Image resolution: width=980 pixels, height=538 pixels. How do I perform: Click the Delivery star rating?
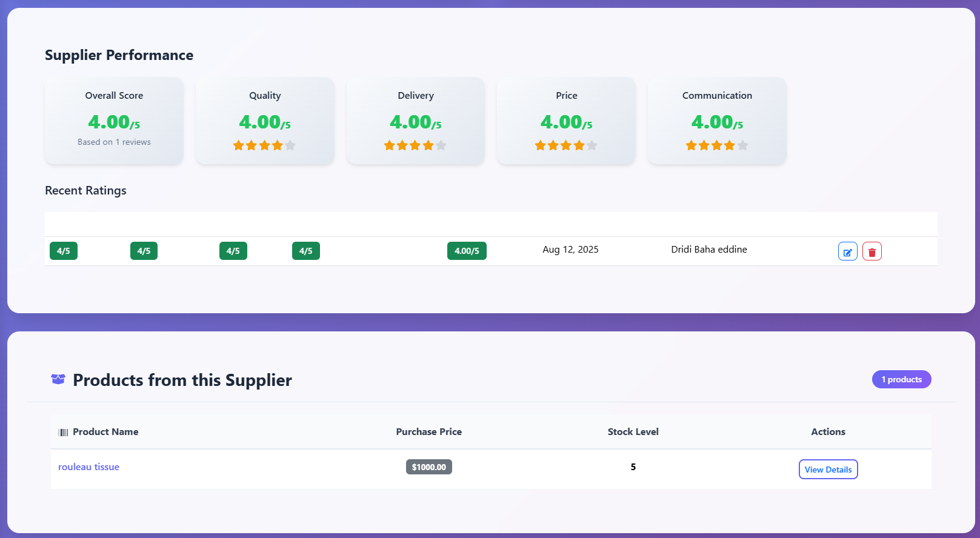(415, 145)
